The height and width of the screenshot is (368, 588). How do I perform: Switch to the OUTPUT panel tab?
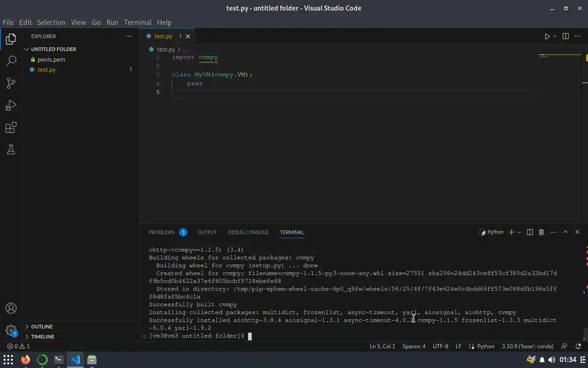(207, 232)
